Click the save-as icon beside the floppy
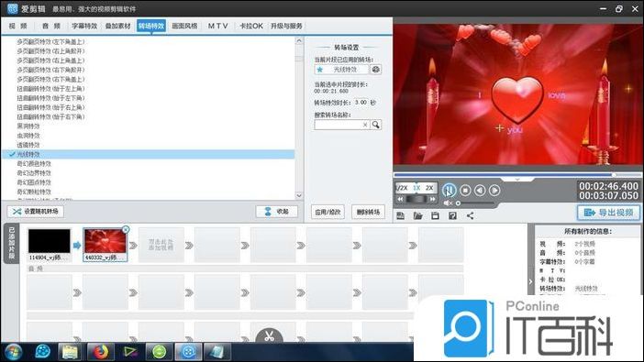 452,215
